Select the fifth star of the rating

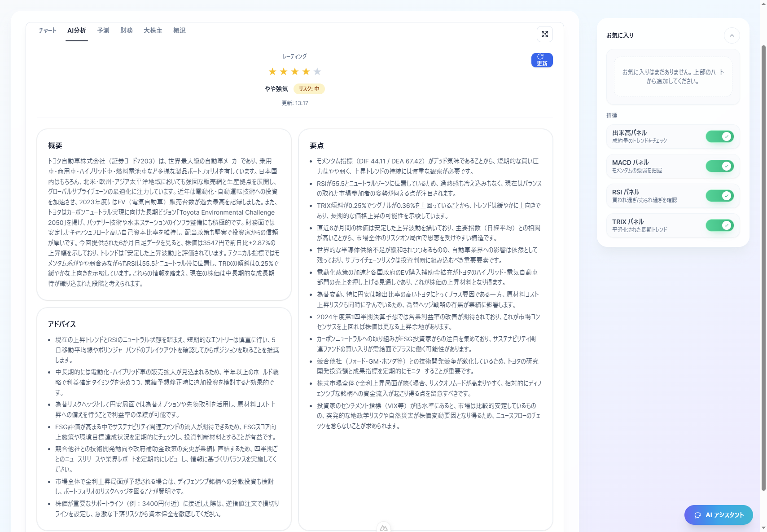(x=318, y=71)
